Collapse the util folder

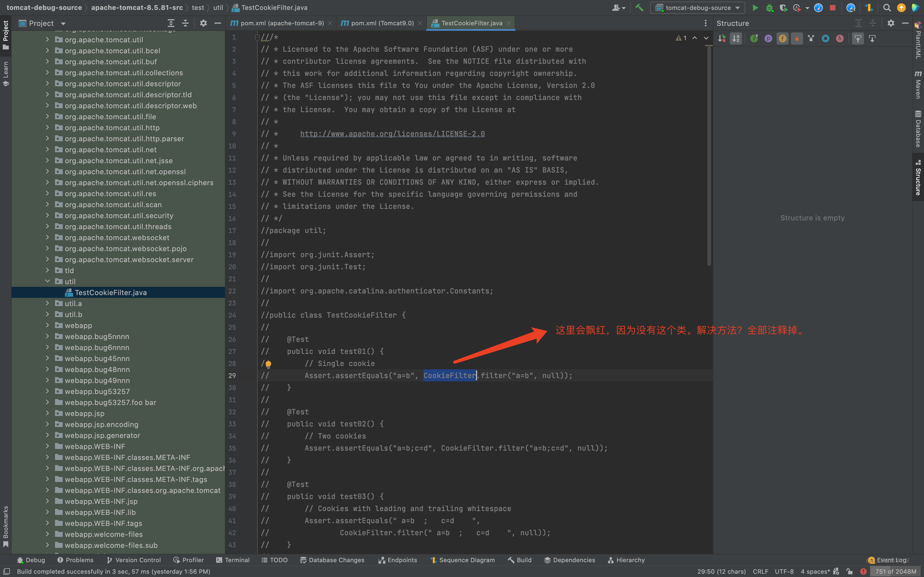[47, 281]
